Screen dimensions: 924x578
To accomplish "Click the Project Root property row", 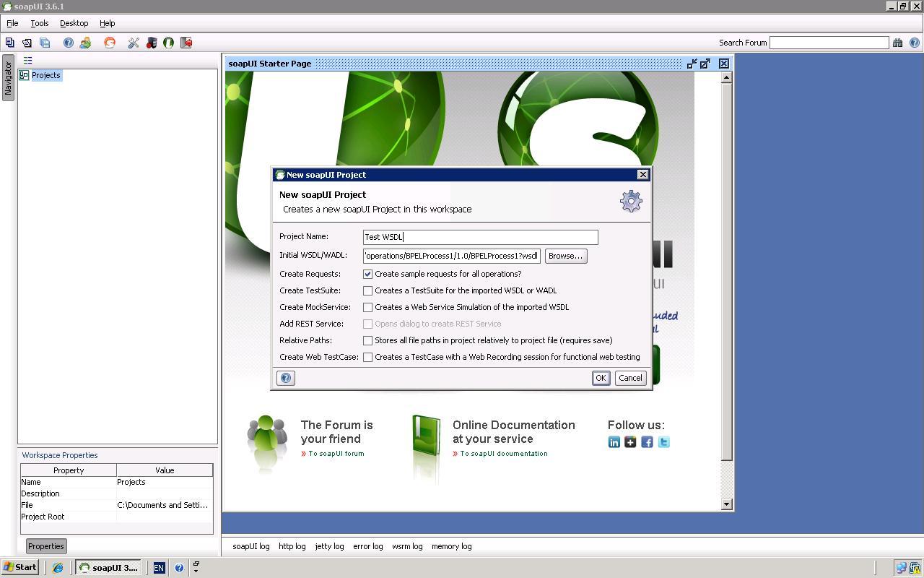I will click(x=116, y=517).
